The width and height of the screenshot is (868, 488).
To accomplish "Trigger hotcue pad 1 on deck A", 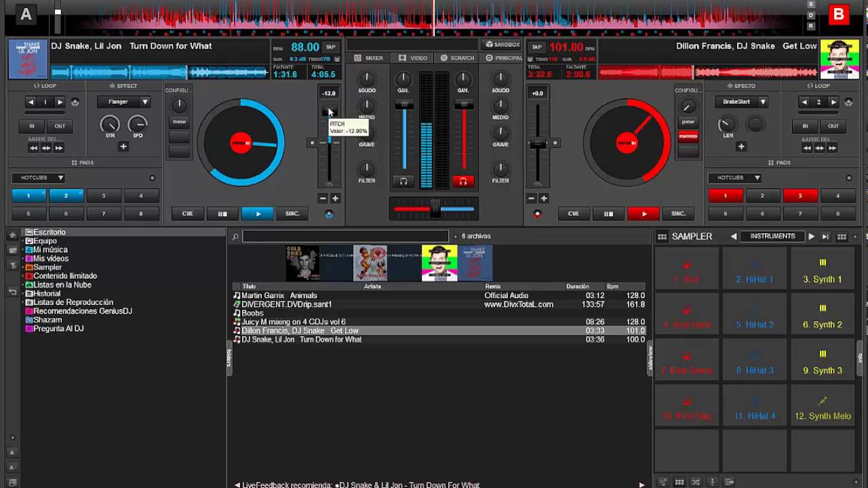I will 28,195.
